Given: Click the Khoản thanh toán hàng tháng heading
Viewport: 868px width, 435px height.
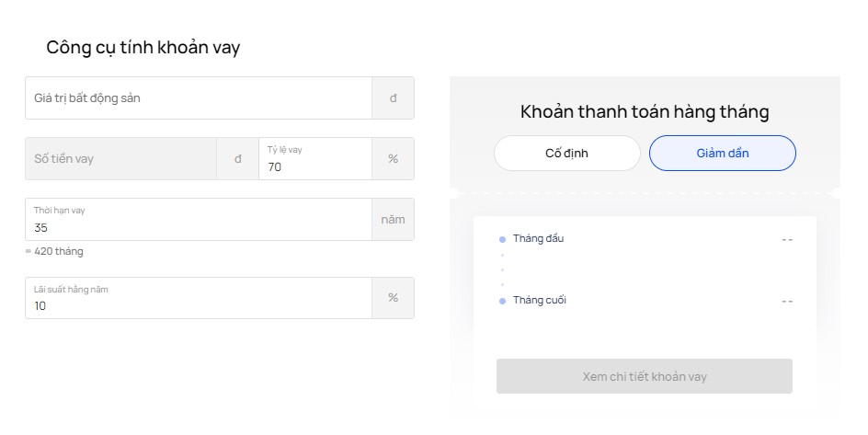Looking at the screenshot, I should click(x=645, y=112).
